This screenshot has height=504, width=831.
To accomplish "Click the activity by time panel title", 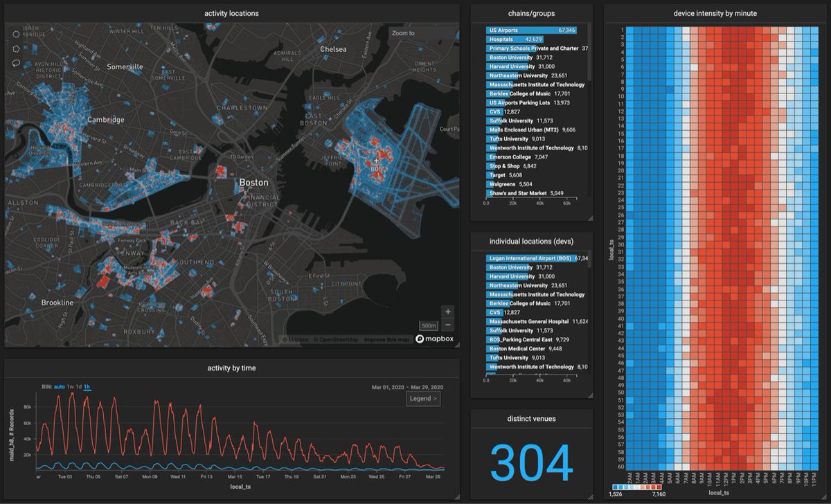I will pyautogui.click(x=231, y=368).
